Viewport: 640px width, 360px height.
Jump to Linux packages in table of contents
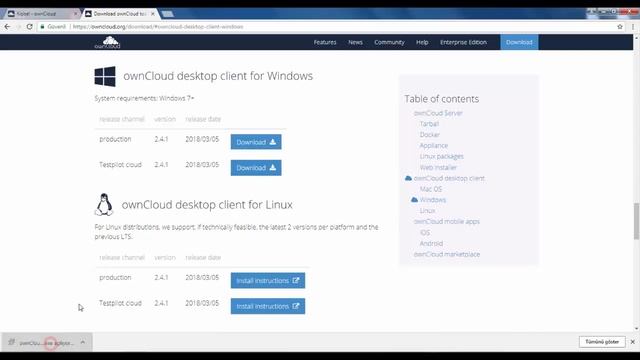tap(442, 156)
